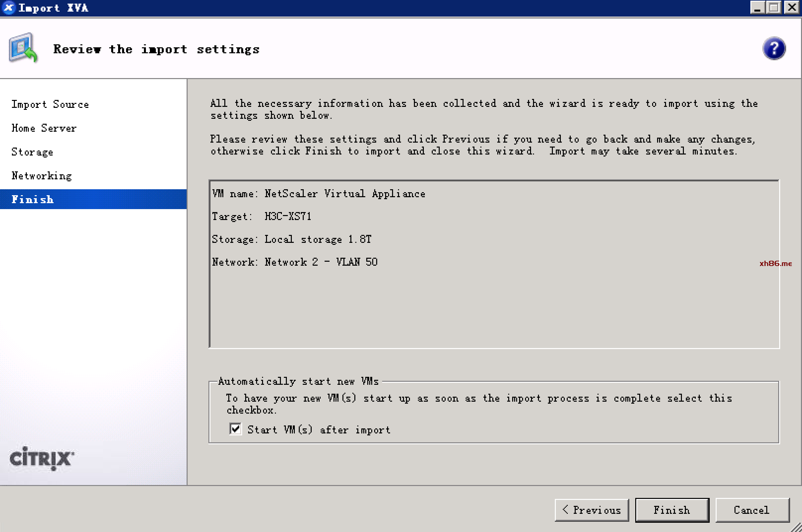The height and width of the screenshot is (532, 802).
Task: Go to Import Source step
Action: (x=50, y=104)
